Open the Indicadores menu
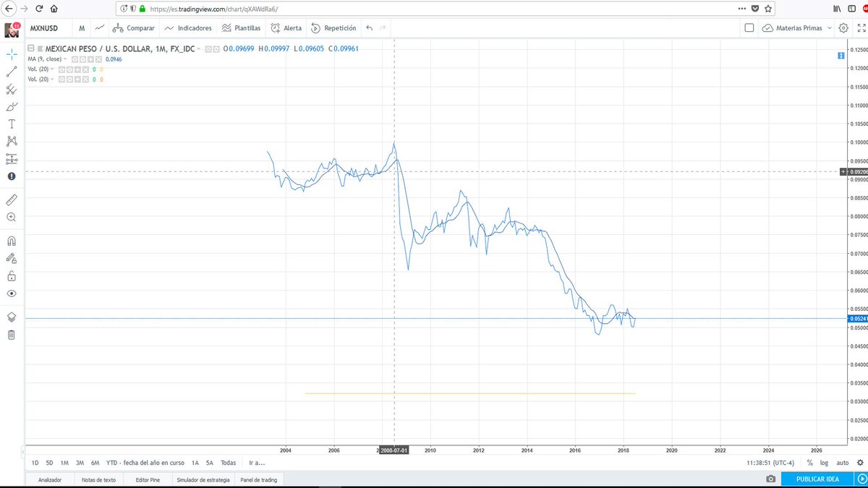 click(188, 28)
